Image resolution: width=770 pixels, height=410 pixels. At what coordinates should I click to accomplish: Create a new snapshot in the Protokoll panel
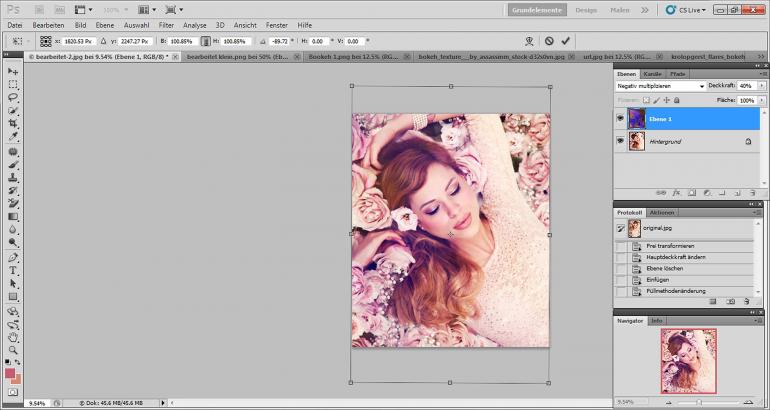(730, 301)
